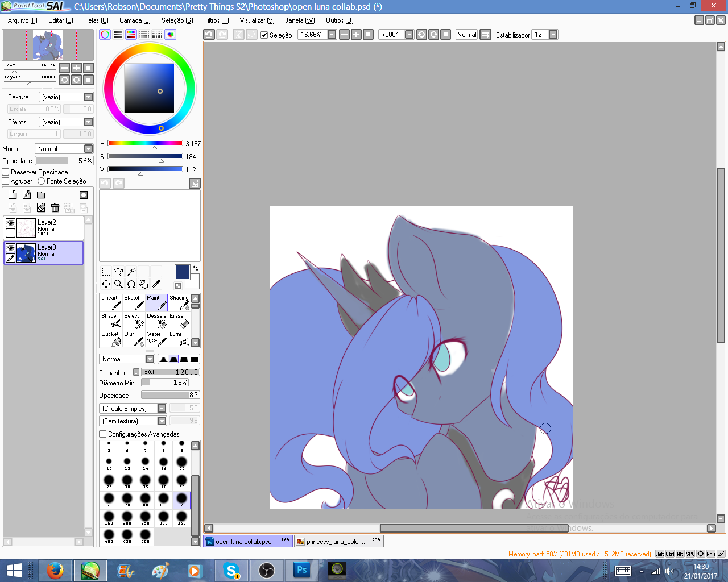Enable Configurações Avançadas checkbox
Viewport: 728px width, 582px height.
103,434
